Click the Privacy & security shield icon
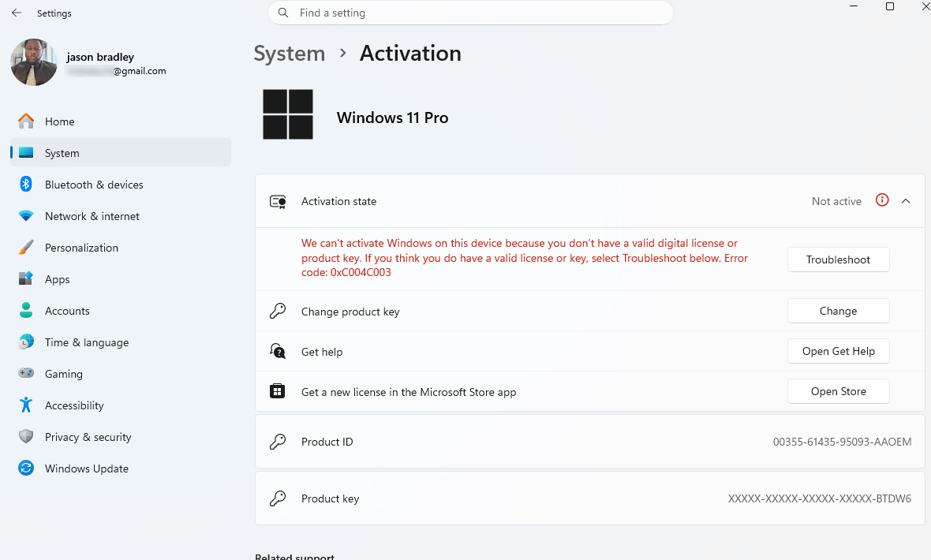The image size is (931, 560). [26, 436]
